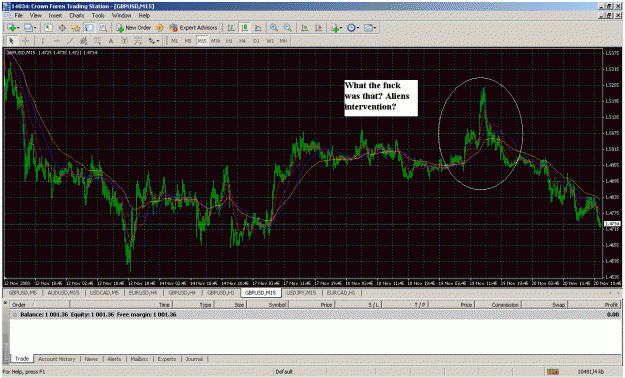Click the New Order button
The height and width of the screenshot is (378, 625).
pyautogui.click(x=133, y=28)
